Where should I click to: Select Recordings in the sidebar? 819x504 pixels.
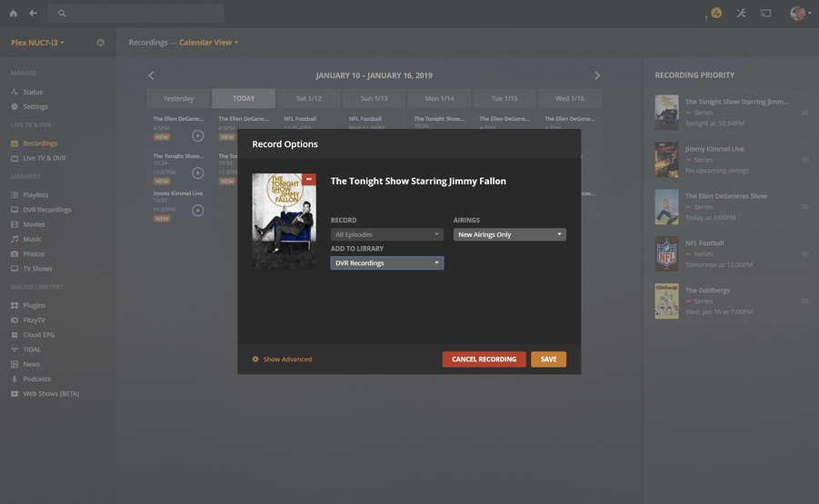[40, 143]
